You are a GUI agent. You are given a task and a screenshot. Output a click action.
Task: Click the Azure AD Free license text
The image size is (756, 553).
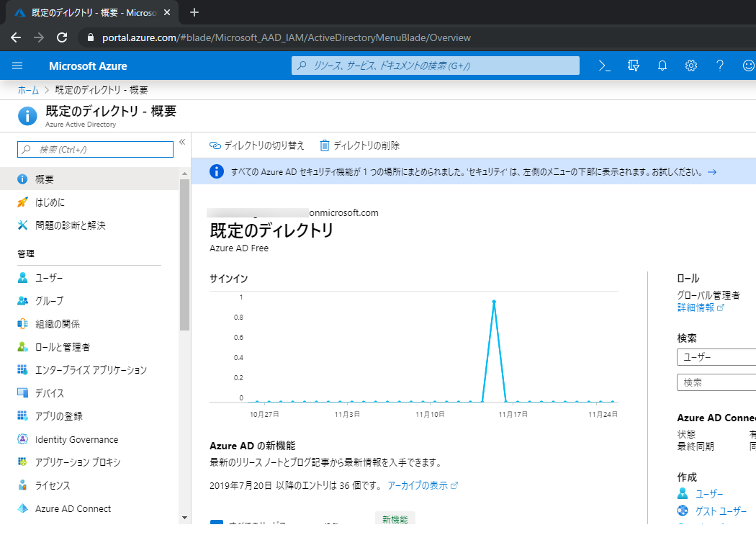point(239,248)
